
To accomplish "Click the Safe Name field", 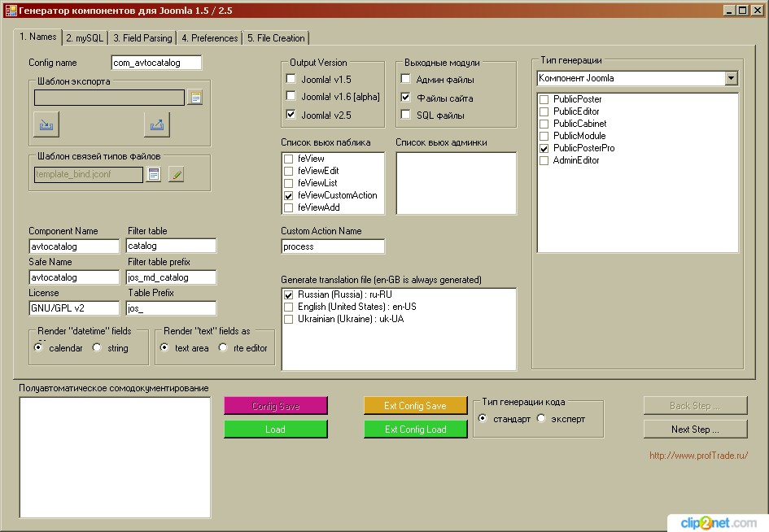I will click(x=74, y=277).
